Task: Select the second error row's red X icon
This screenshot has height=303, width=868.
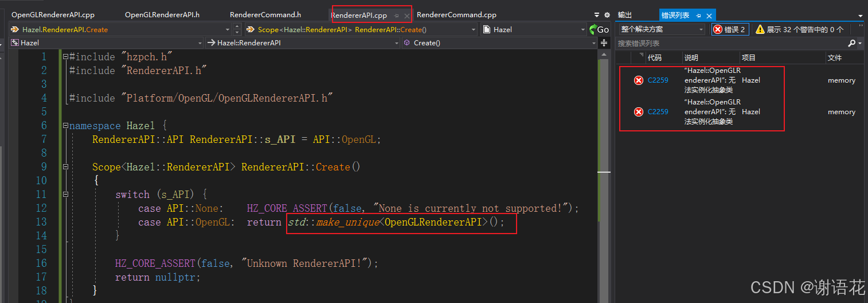Action: 639,112
